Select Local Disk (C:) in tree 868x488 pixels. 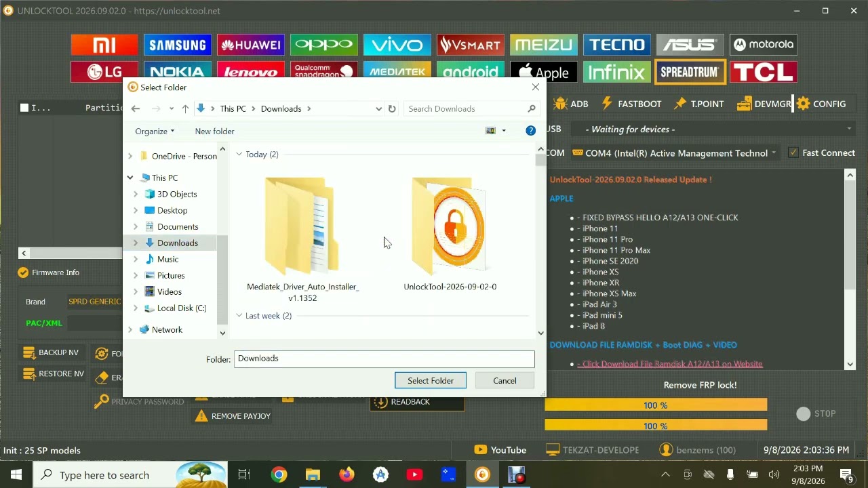click(181, 308)
